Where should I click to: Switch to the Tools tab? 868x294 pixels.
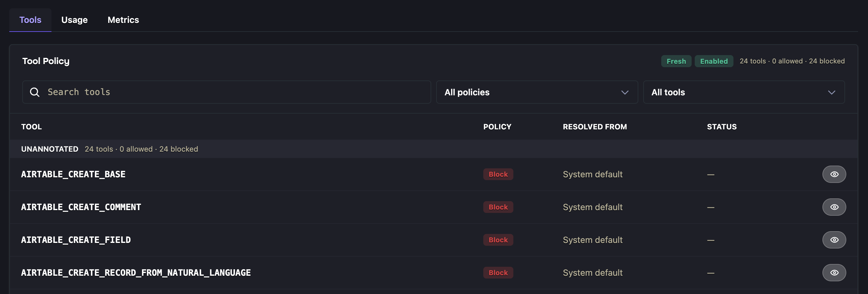click(30, 20)
